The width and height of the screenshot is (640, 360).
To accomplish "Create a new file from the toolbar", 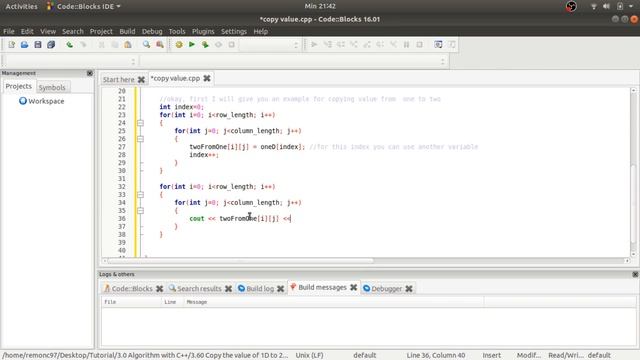I will (11, 44).
